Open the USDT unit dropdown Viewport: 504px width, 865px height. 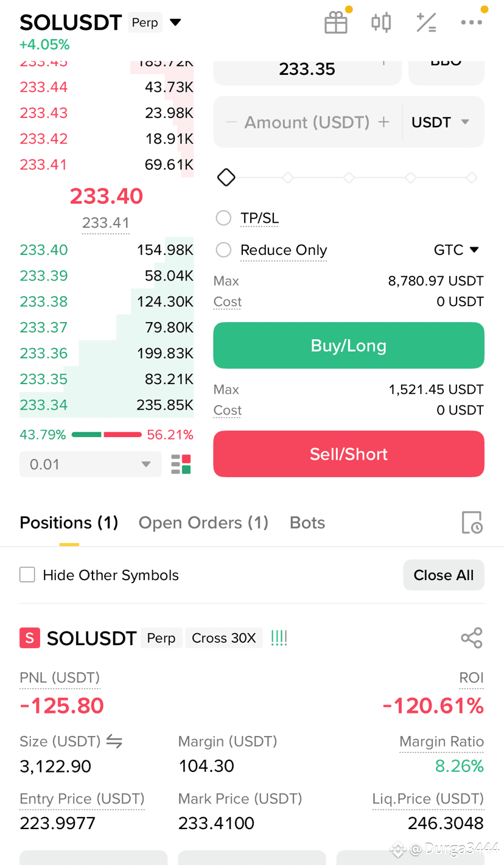(441, 122)
